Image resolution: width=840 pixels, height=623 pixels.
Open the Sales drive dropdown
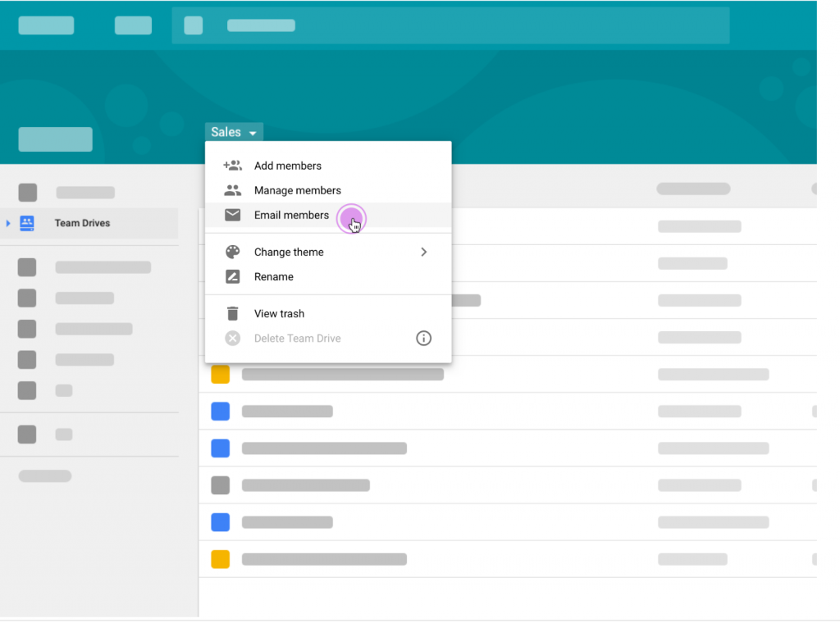[x=234, y=132]
